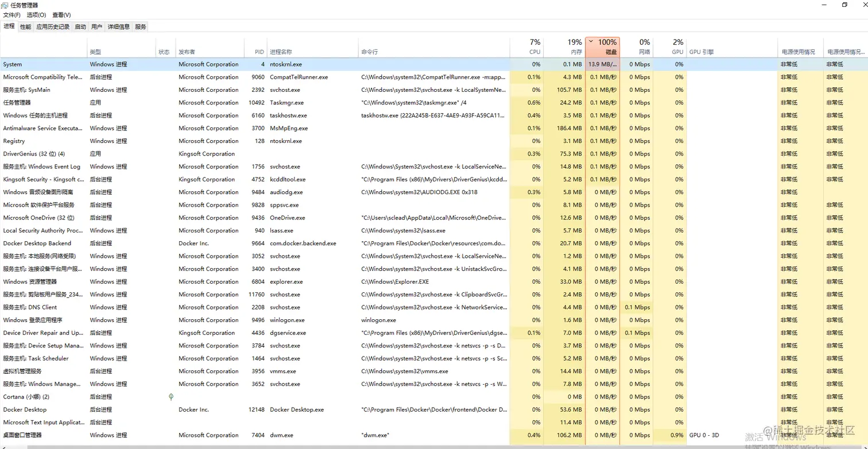The height and width of the screenshot is (449, 868).
Task: Switch to the 服务 tab
Action: pos(141,26)
